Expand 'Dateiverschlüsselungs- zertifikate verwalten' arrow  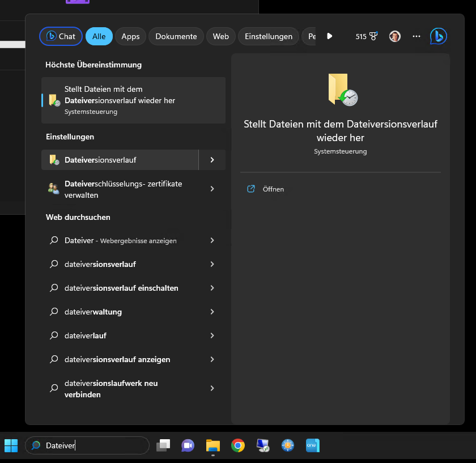coord(212,189)
